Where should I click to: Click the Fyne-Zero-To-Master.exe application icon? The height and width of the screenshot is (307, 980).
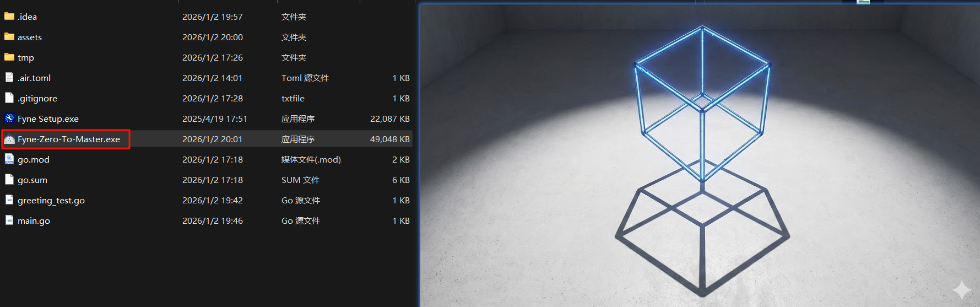(9, 139)
